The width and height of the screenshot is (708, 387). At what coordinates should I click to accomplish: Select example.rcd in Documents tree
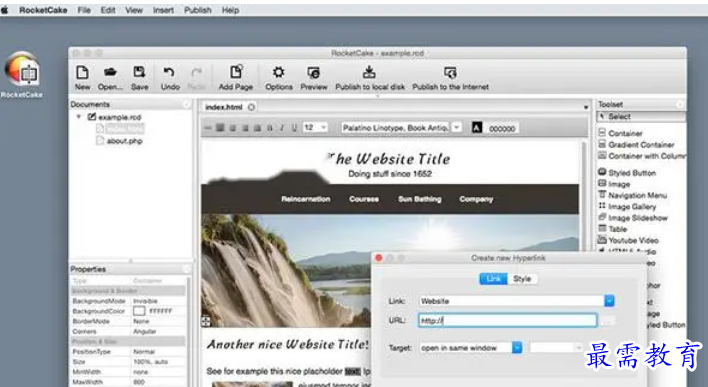pos(120,117)
